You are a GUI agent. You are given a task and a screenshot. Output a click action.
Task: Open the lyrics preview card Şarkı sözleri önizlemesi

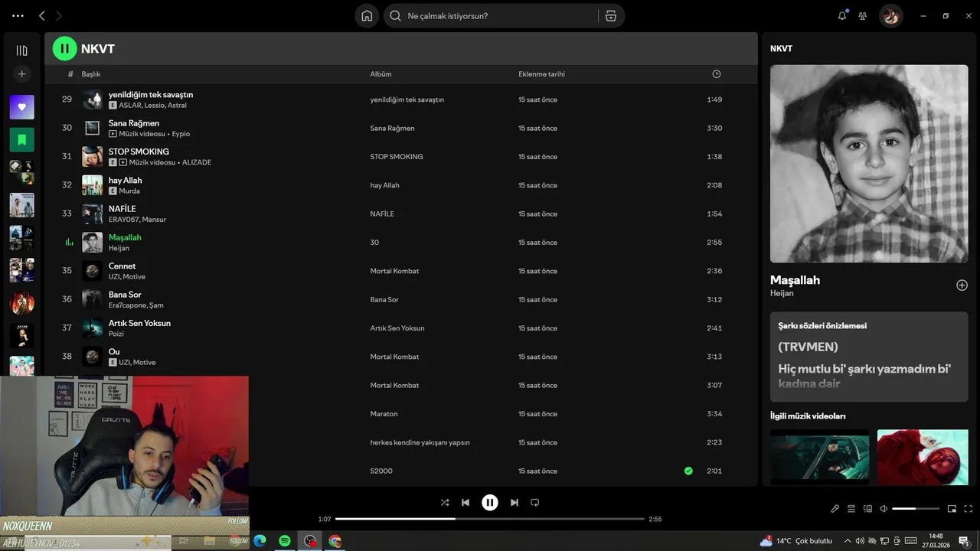point(869,357)
